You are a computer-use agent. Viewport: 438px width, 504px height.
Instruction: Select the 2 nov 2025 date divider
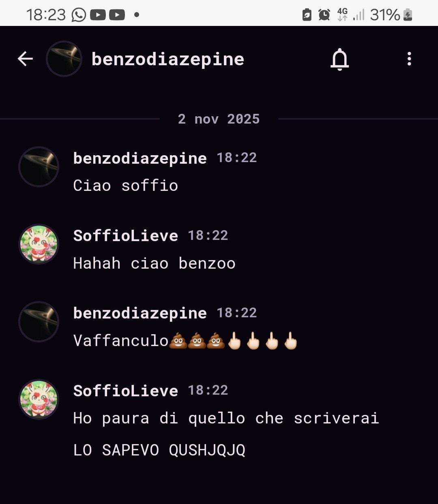(219, 119)
